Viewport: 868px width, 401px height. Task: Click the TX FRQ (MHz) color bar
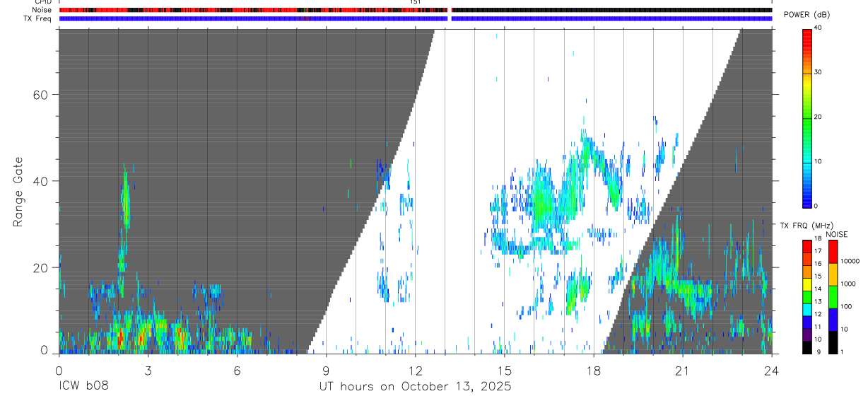pyautogui.click(x=807, y=296)
